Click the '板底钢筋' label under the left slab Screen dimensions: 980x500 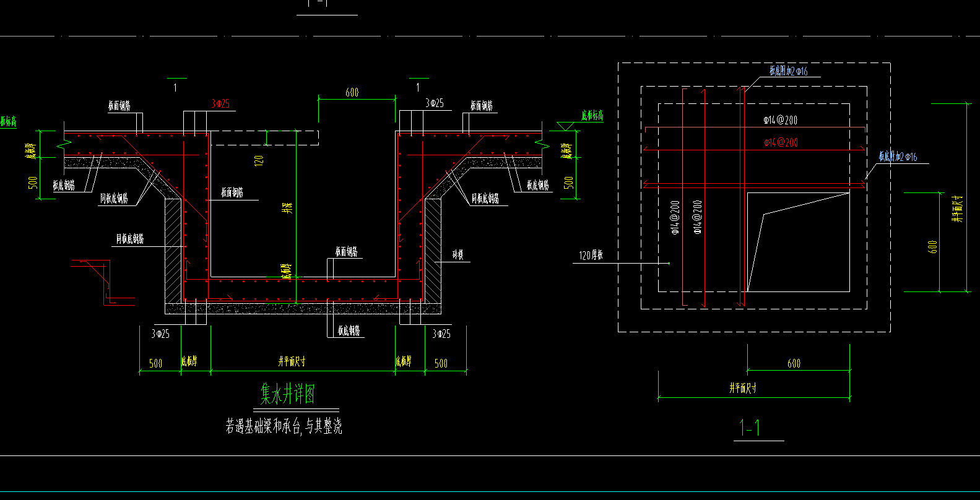(64, 185)
